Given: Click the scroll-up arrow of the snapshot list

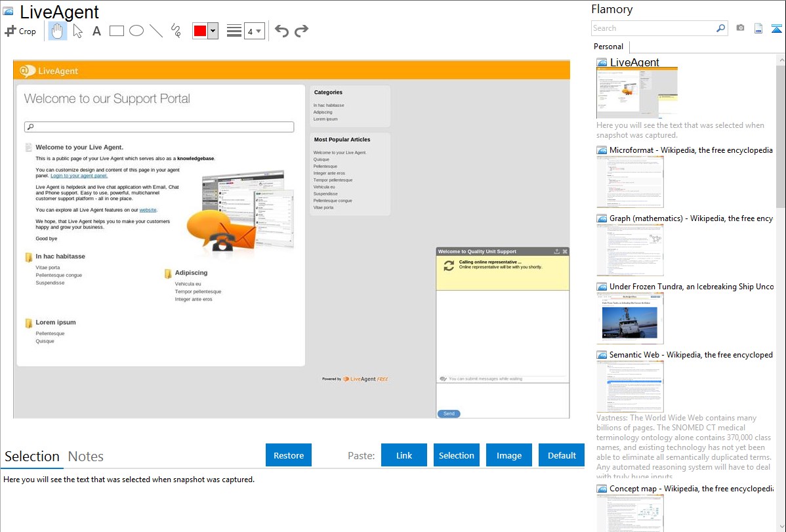Looking at the screenshot, I should 781,60.
